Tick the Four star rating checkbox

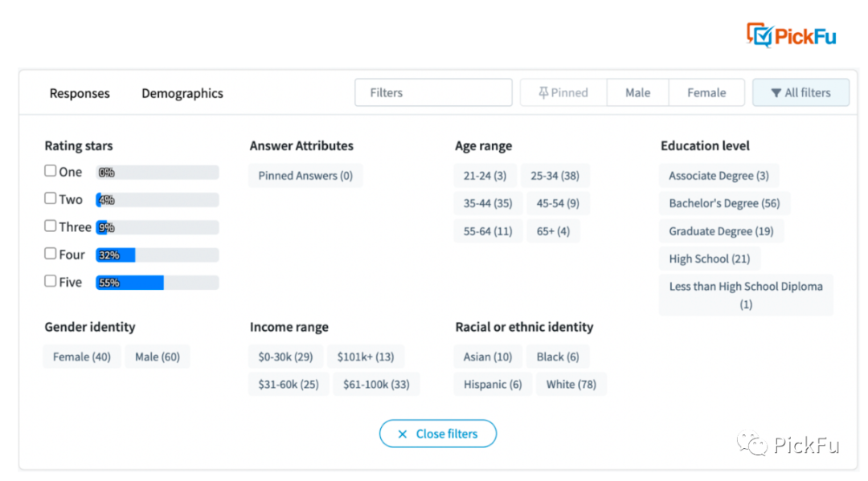click(x=51, y=254)
